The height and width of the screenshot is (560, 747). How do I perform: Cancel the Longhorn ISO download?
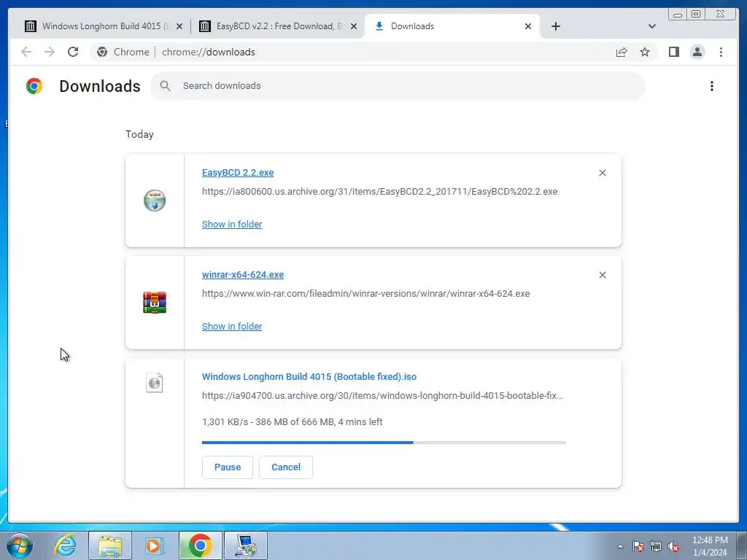point(286,467)
